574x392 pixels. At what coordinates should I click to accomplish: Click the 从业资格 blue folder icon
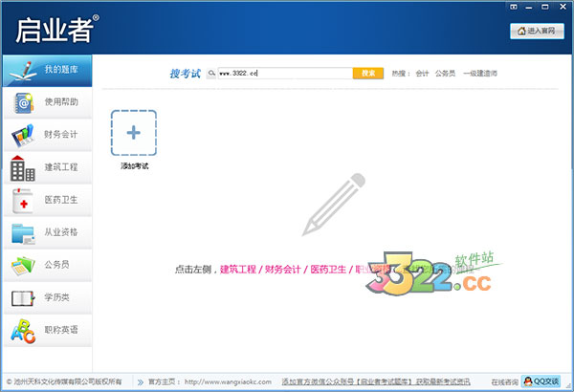tap(23, 233)
